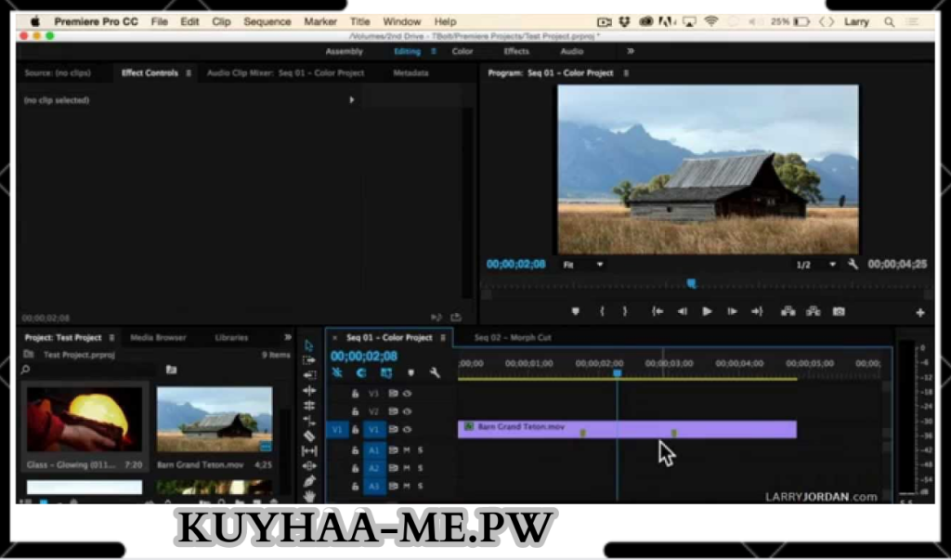Open Effect Controls panel menu
Image resolution: width=951 pixels, height=560 pixels.
tap(189, 72)
